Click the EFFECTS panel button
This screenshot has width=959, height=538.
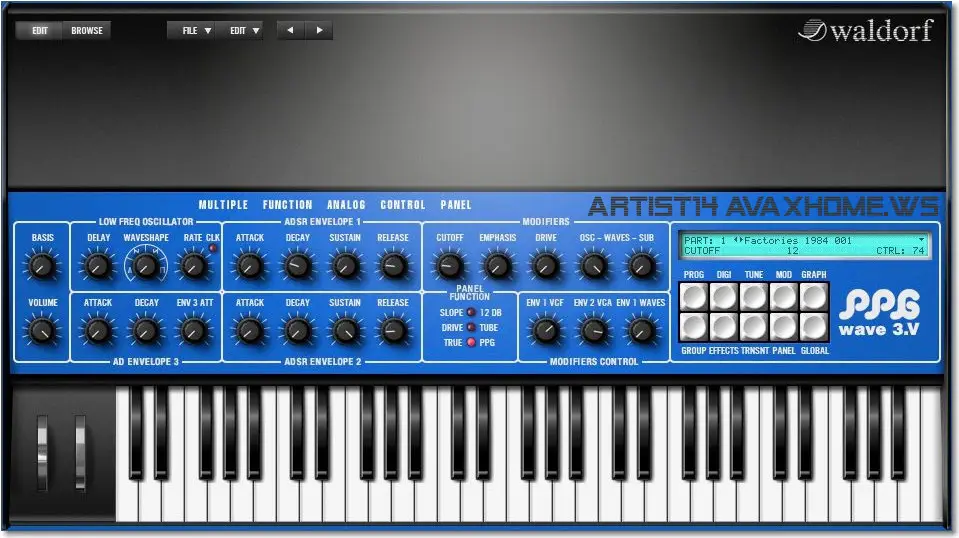point(724,326)
